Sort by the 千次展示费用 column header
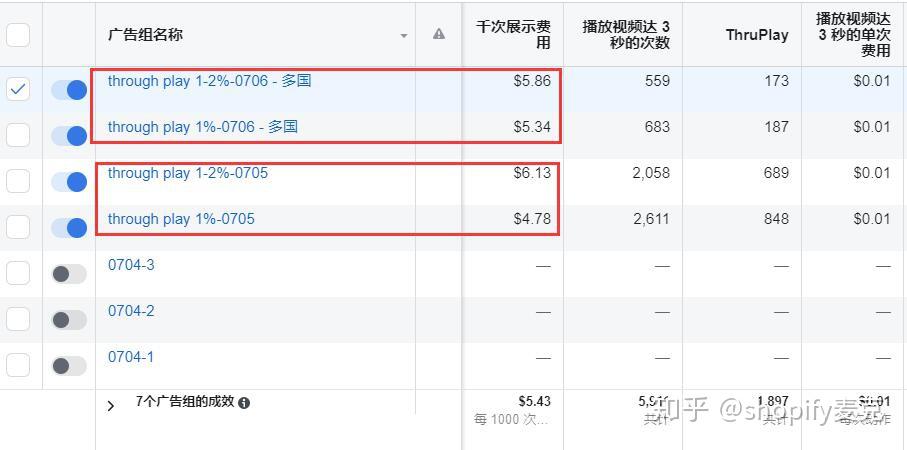 (x=513, y=35)
